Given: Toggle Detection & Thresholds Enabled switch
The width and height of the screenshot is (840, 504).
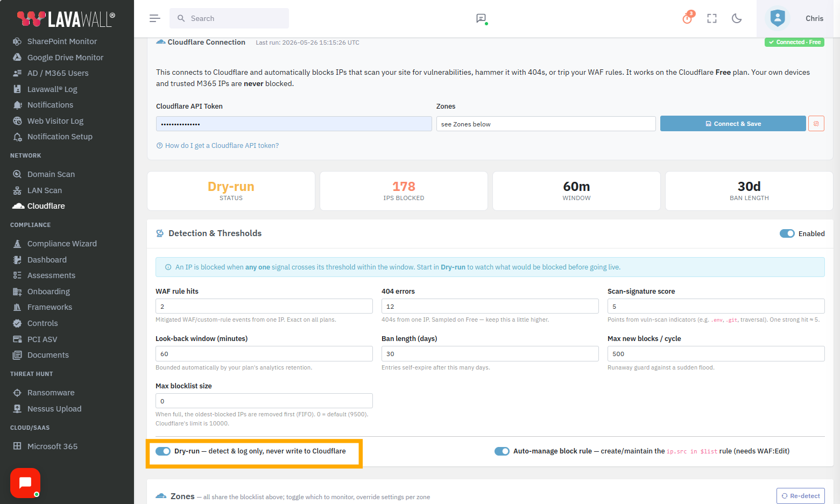Looking at the screenshot, I should coord(787,233).
